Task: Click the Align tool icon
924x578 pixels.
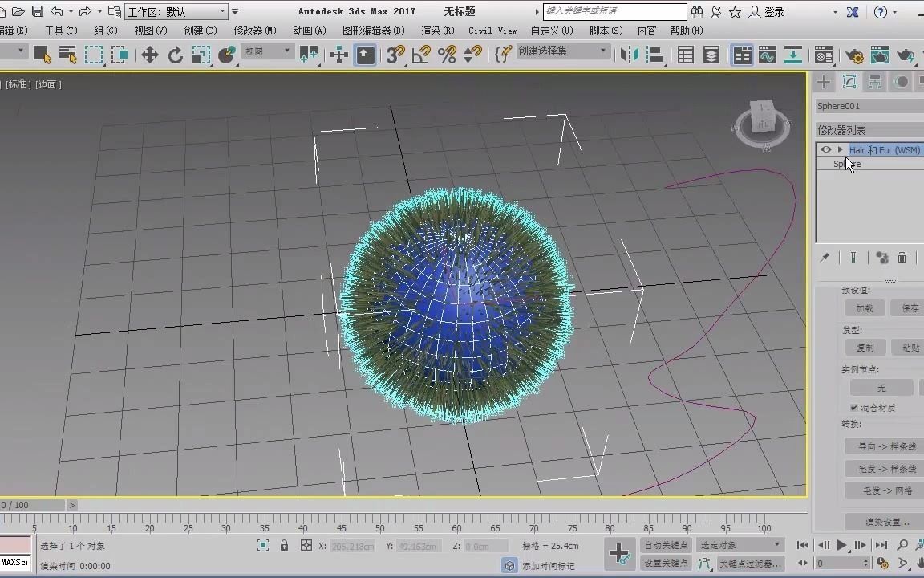Action: pos(655,55)
